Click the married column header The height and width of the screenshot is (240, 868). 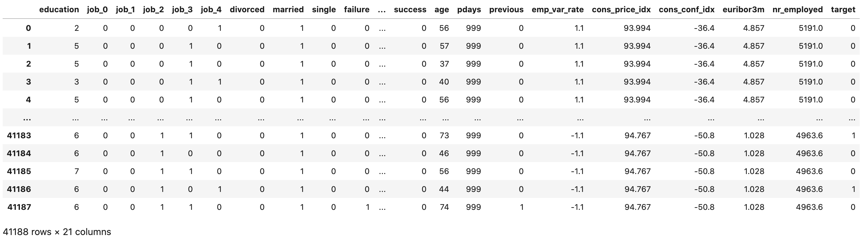click(x=288, y=9)
